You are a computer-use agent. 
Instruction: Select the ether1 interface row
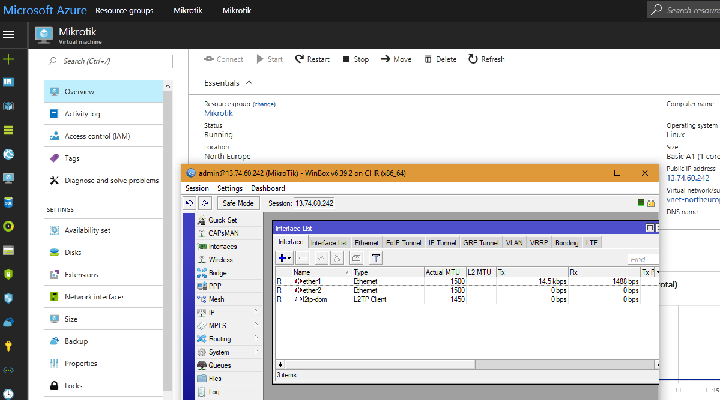click(467, 281)
